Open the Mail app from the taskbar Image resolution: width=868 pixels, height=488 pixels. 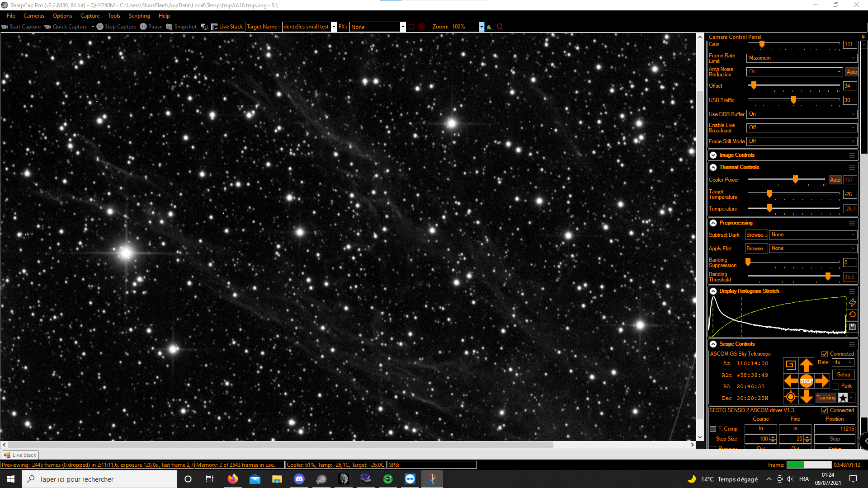tap(255, 479)
